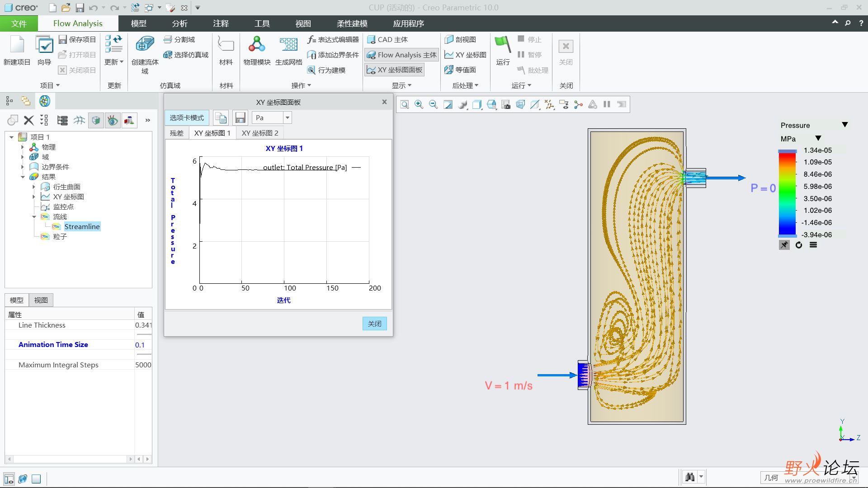Select 分割域 split domain tool

[x=179, y=40]
